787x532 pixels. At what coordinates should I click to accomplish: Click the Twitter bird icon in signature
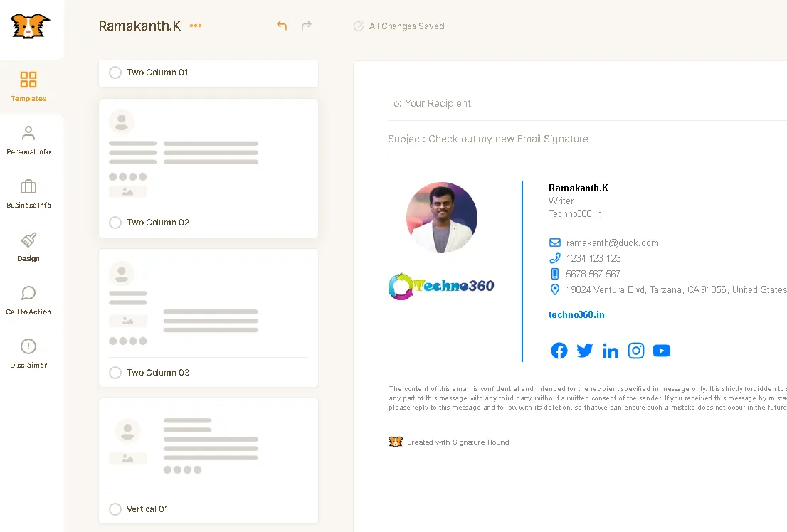click(585, 351)
